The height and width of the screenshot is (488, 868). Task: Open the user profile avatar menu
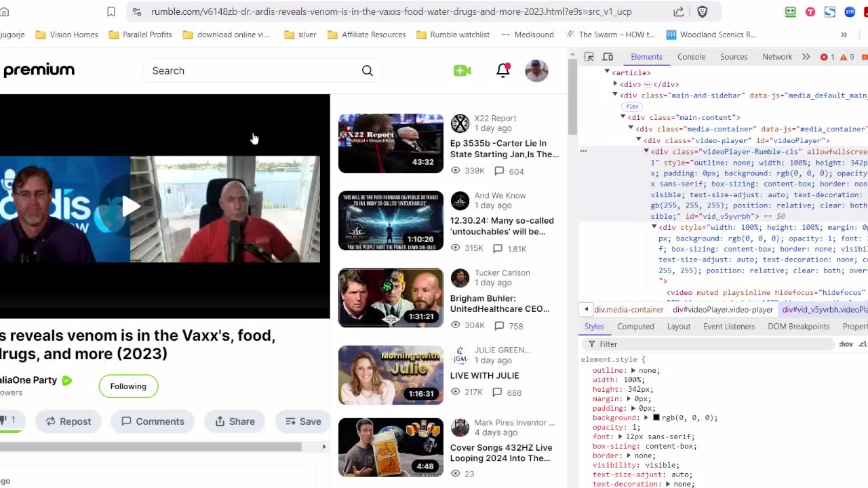tap(536, 70)
